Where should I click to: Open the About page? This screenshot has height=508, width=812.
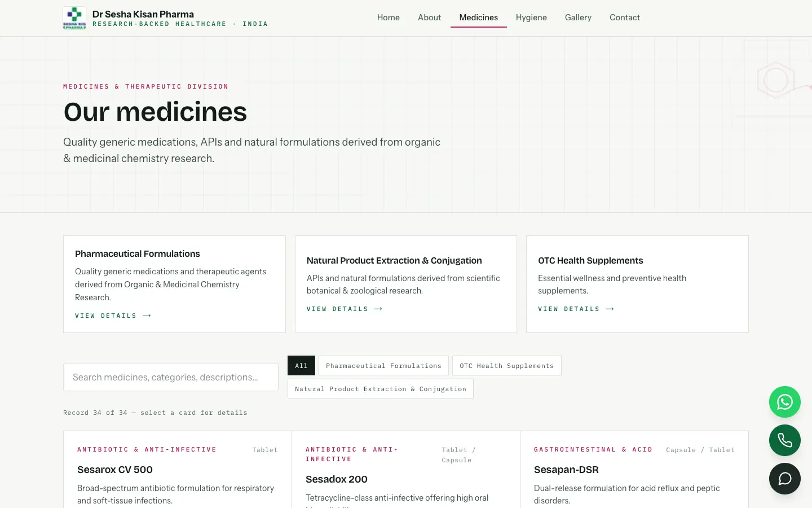click(x=429, y=17)
